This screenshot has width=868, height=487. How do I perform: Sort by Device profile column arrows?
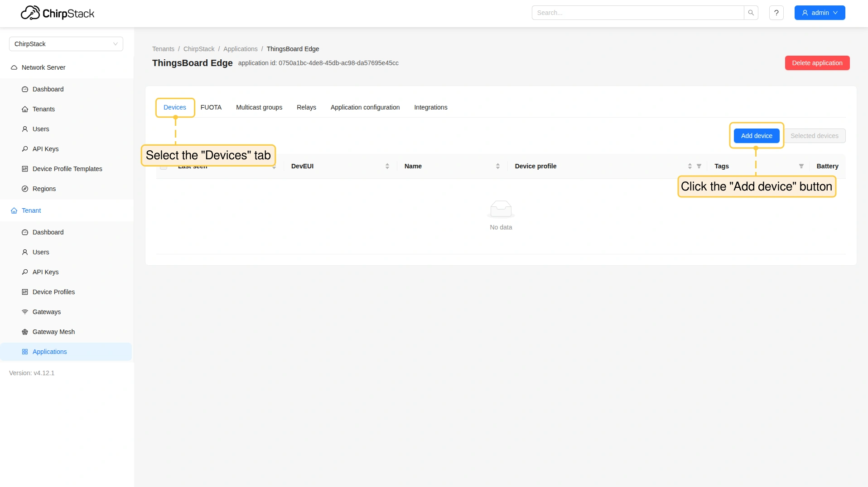[x=690, y=166]
